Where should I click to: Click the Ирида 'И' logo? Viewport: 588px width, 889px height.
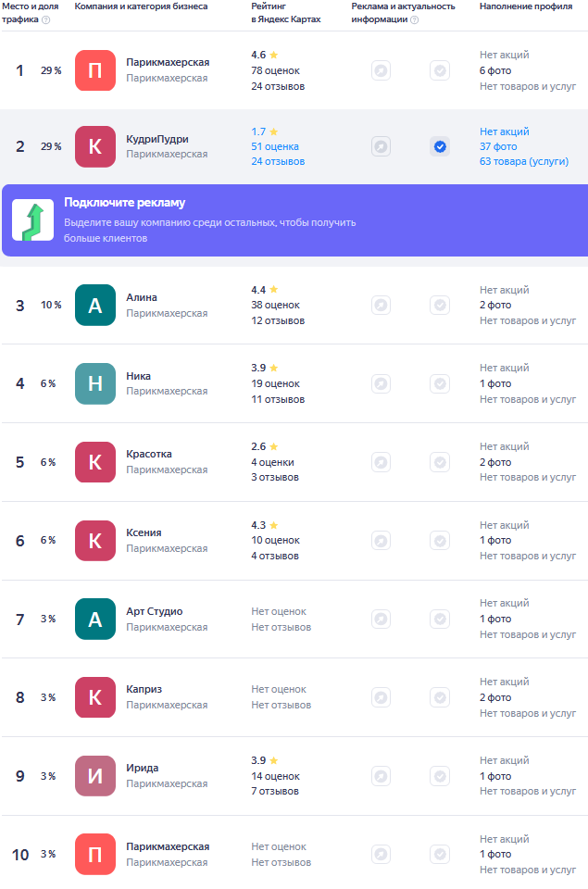click(x=95, y=776)
